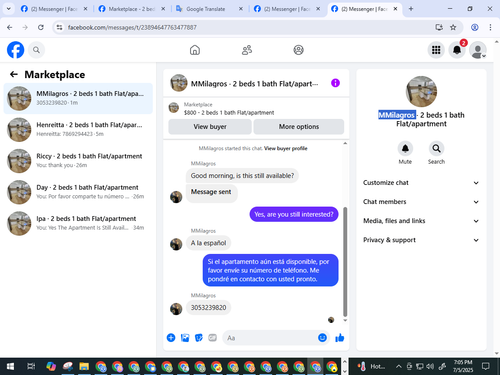
Task: Search in conversation with magnifier icon
Action: [436, 148]
